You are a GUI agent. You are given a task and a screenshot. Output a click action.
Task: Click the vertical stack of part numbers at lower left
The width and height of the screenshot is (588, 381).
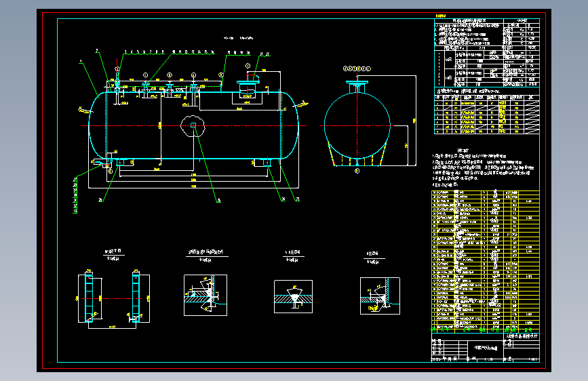[75, 195]
